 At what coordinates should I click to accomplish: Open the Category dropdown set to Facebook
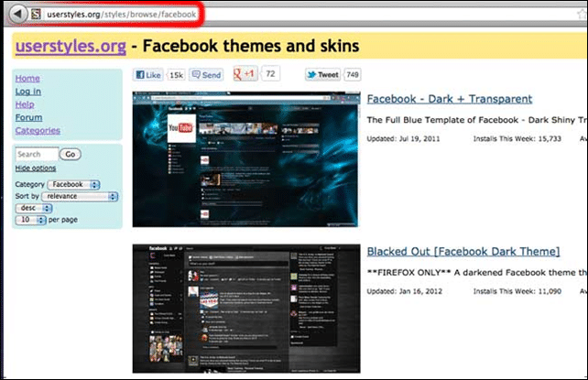click(73, 184)
